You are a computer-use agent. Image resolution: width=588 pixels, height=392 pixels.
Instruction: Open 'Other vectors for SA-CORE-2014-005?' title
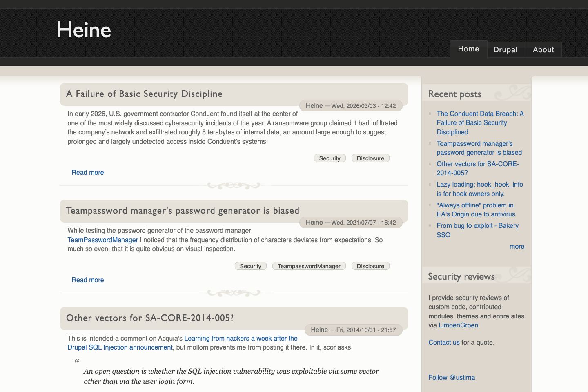tap(150, 318)
